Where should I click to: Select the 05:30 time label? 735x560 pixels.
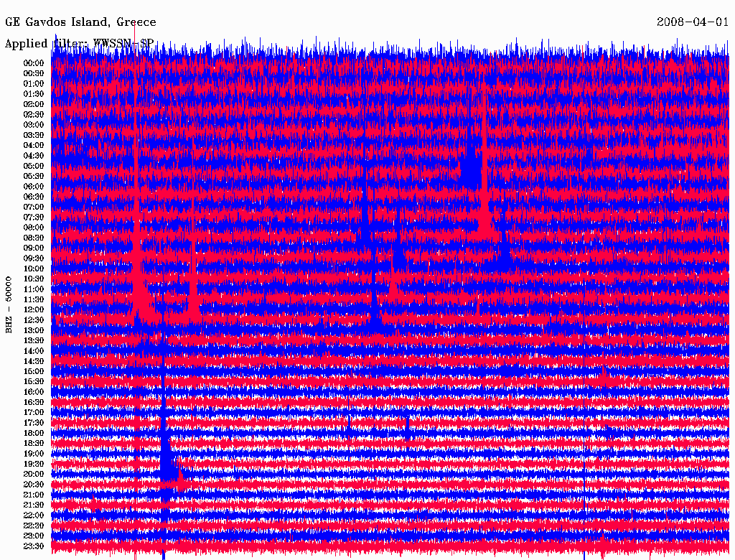click(x=34, y=177)
